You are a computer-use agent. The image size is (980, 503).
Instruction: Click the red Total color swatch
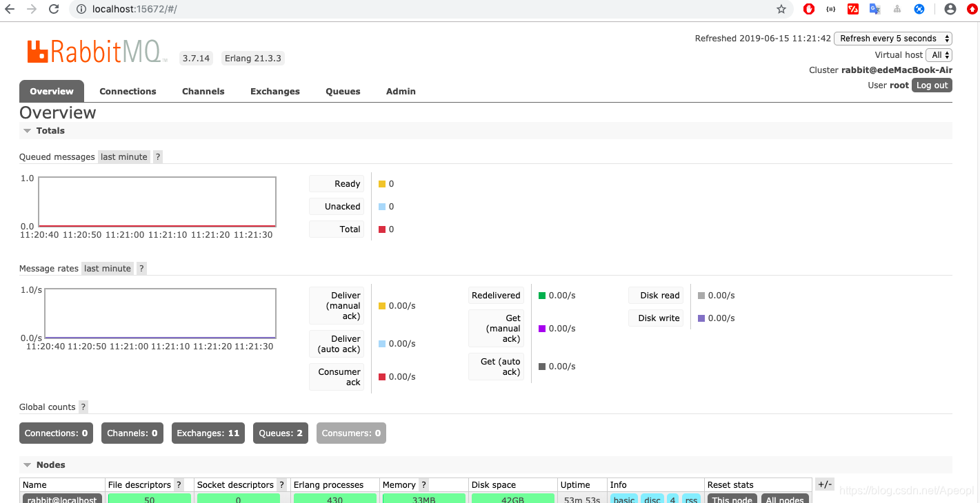click(382, 229)
